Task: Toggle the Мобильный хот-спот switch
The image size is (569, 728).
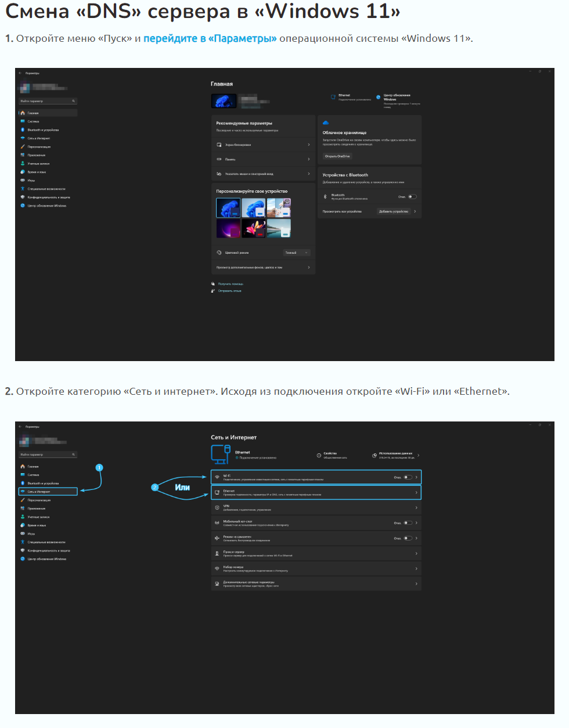Action: [408, 522]
